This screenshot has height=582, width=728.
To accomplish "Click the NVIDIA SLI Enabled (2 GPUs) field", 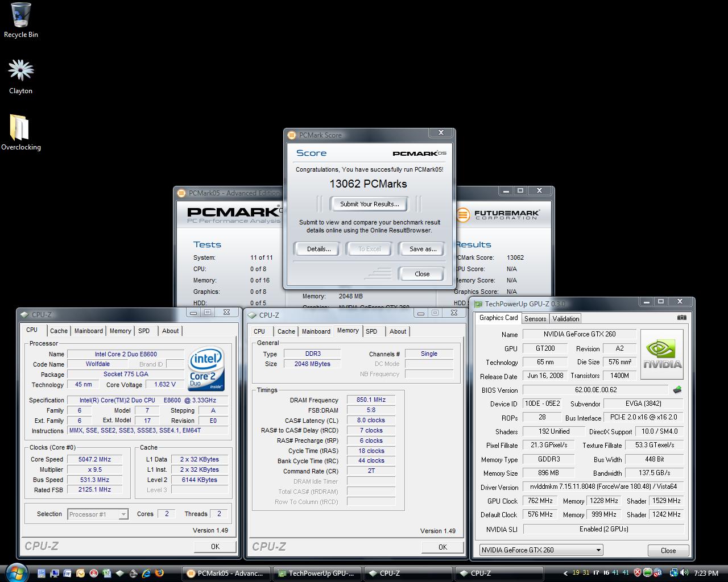I will 603,529.
